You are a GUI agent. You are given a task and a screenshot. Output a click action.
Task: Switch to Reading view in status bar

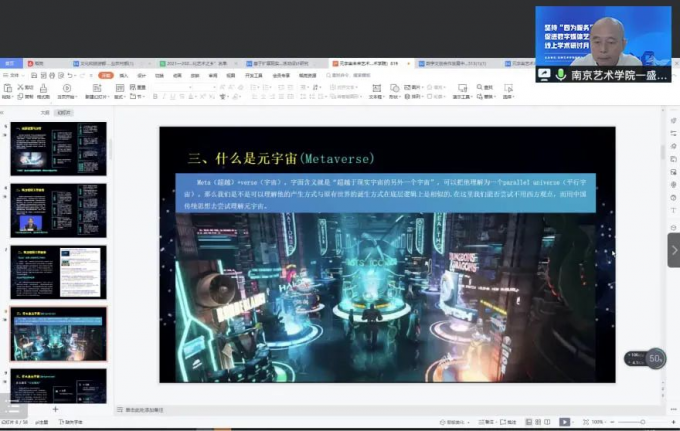point(547,422)
